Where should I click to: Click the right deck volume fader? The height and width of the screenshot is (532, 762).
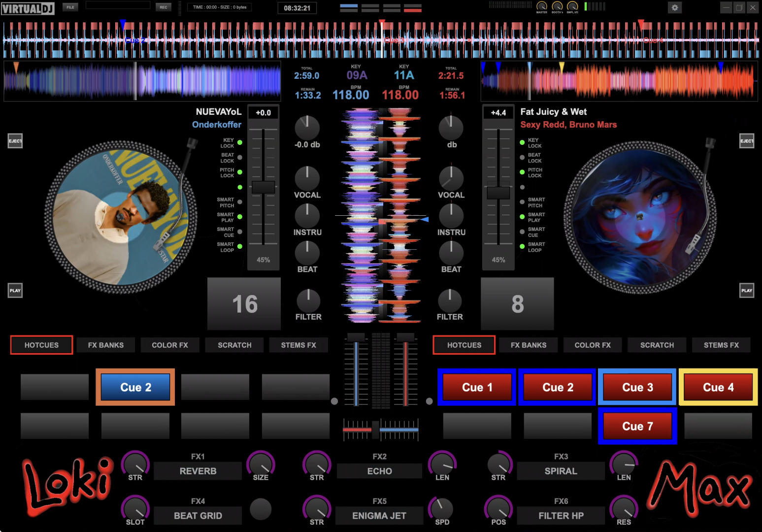[x=405, y=338]
